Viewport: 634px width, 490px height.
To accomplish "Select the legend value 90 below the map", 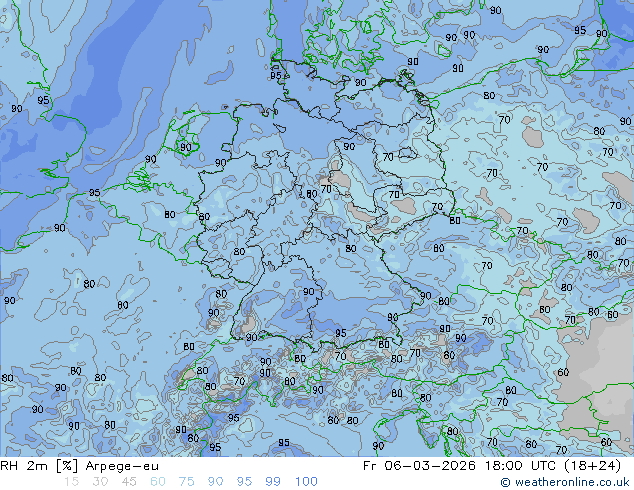I will (x=215, y=482).
